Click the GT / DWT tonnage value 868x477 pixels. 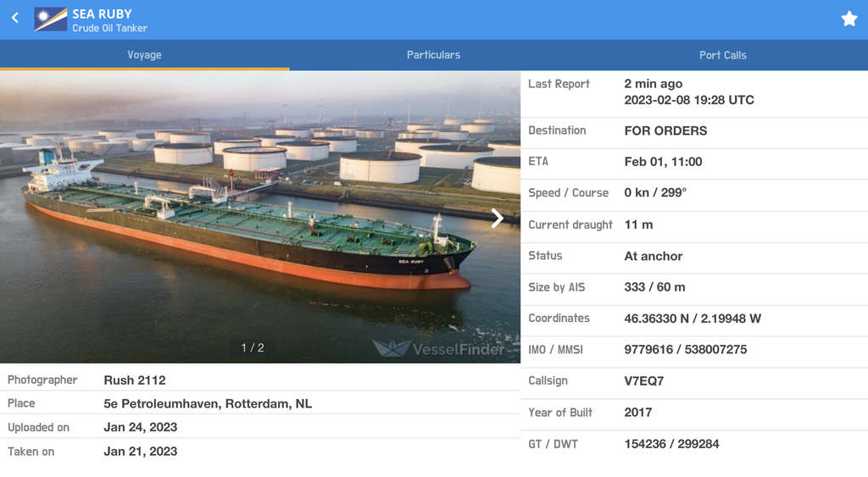[x=671, y=444]
